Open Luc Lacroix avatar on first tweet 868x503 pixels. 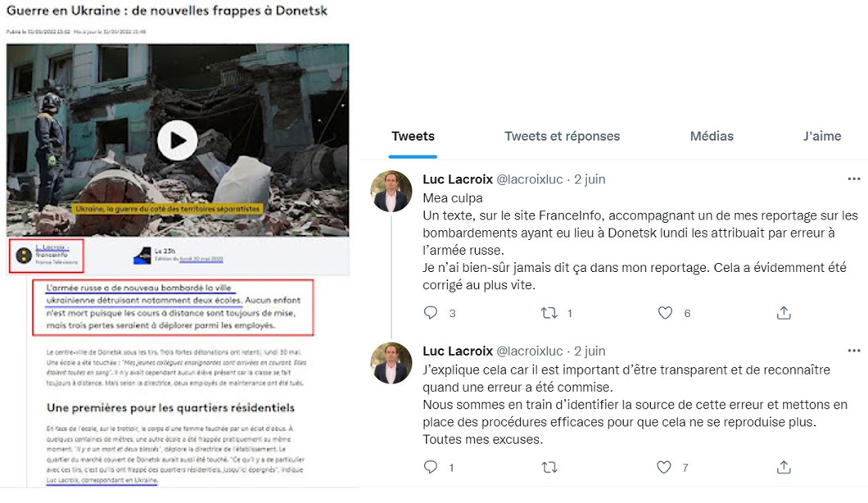391,192
